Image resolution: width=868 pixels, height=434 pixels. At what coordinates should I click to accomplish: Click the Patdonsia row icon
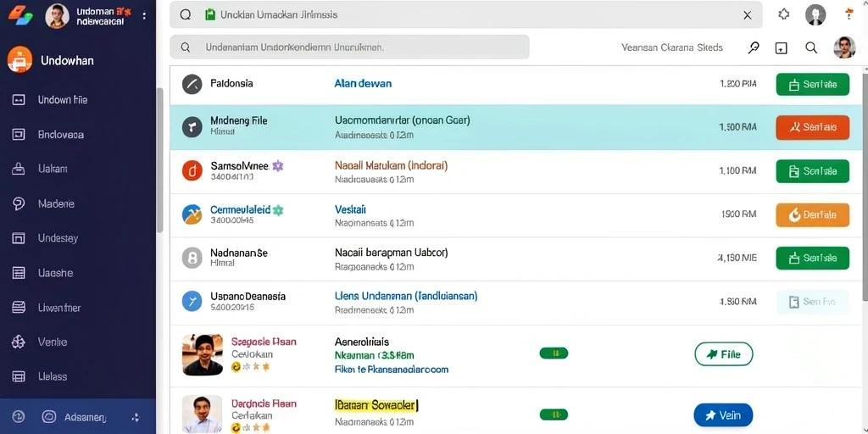(192, 84)
